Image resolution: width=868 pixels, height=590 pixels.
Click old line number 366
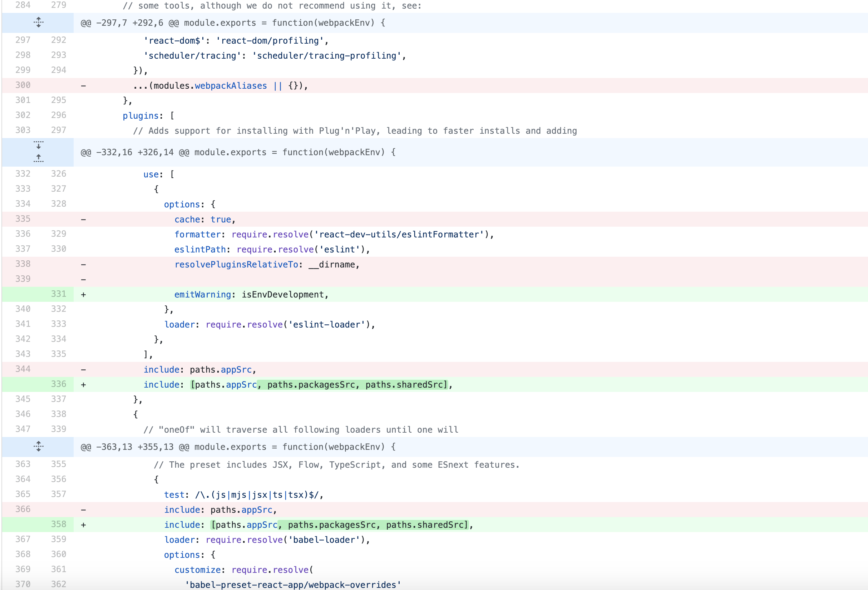click(23, 509)
